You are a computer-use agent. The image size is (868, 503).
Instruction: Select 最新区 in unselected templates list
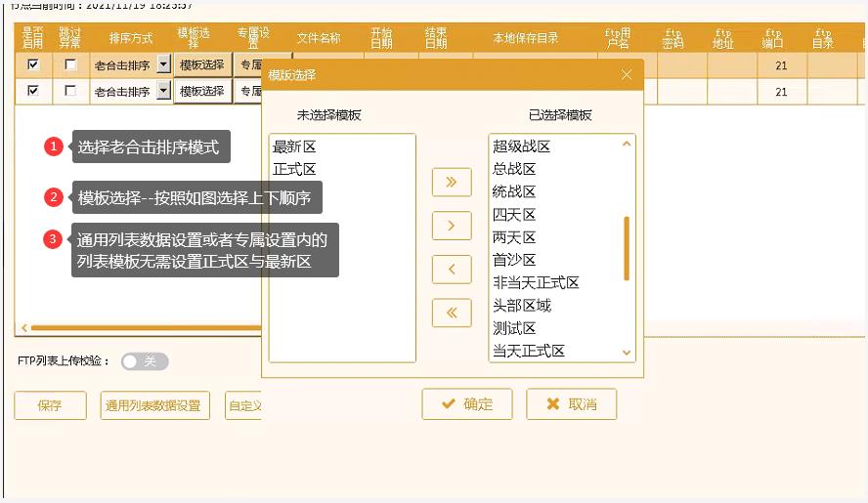tap(294, 147)
